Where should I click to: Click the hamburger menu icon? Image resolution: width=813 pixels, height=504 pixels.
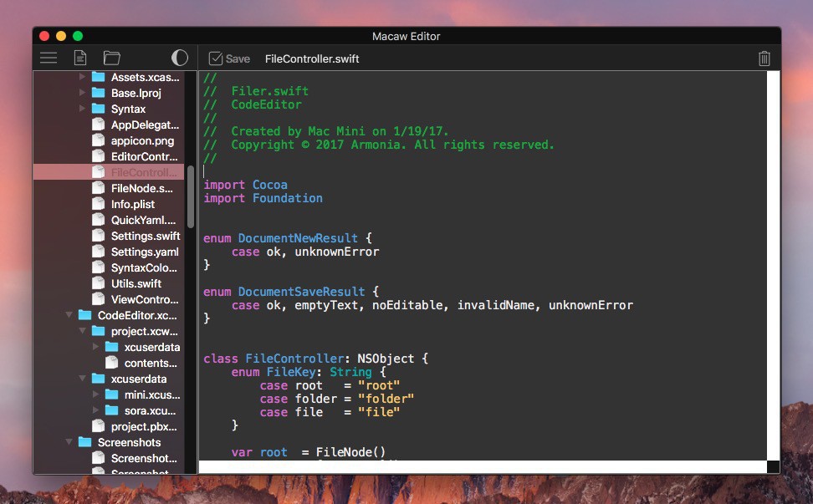(x=49, y=58)
